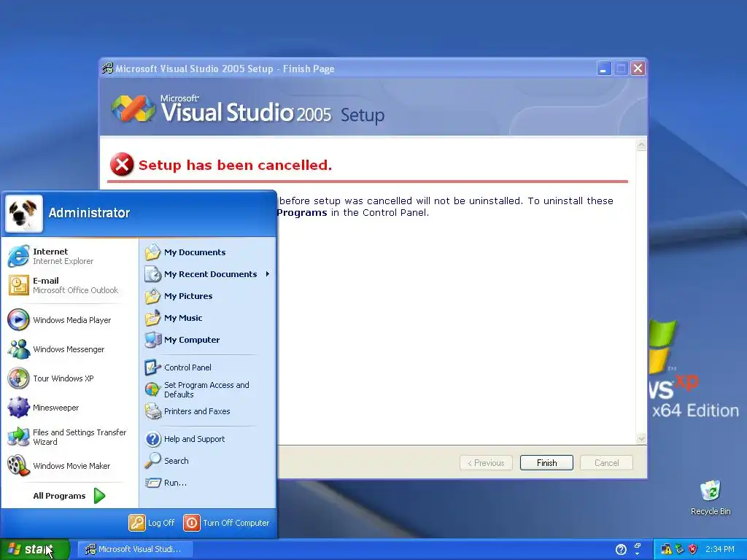Image resolution: width=747 pixels, height=560 pixels.
Task: Launch Microsoft Office Outlook E-mail icon
Action: (x=18, y=285)
